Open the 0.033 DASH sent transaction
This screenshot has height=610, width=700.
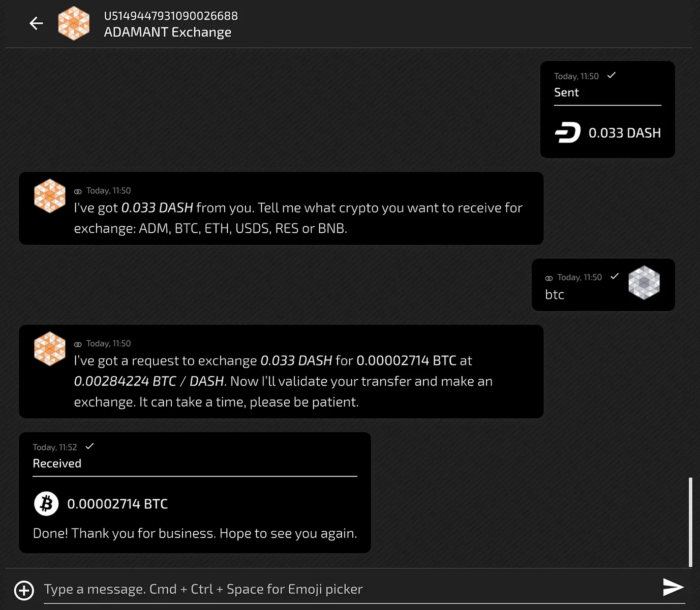pos(607,110)
